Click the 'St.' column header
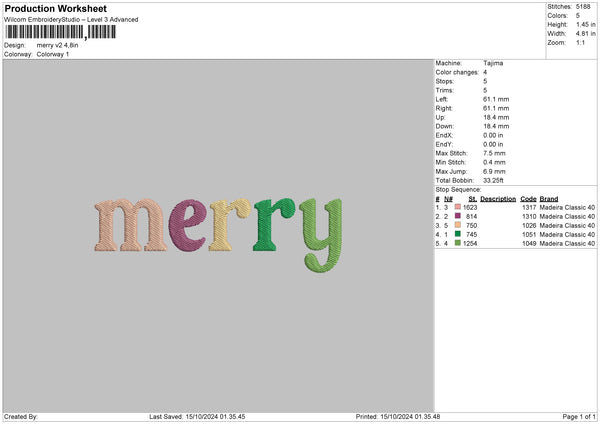600x424 pixels. pos(473,199)
